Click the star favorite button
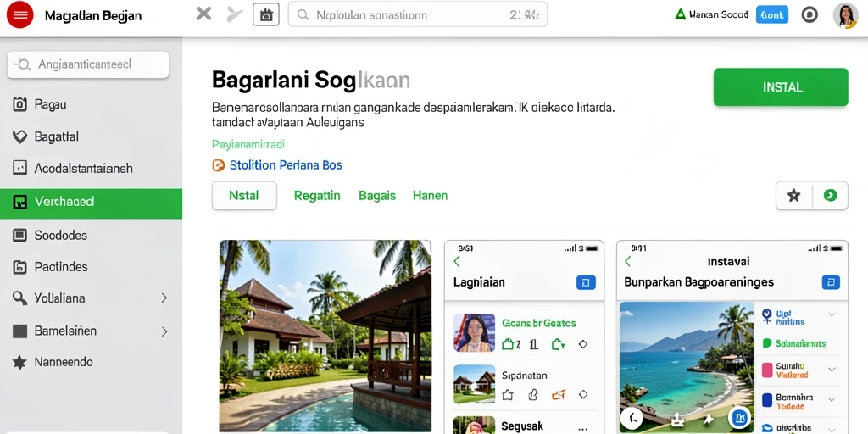This screenshot has height=434, width=868. (x=793, y=195)
